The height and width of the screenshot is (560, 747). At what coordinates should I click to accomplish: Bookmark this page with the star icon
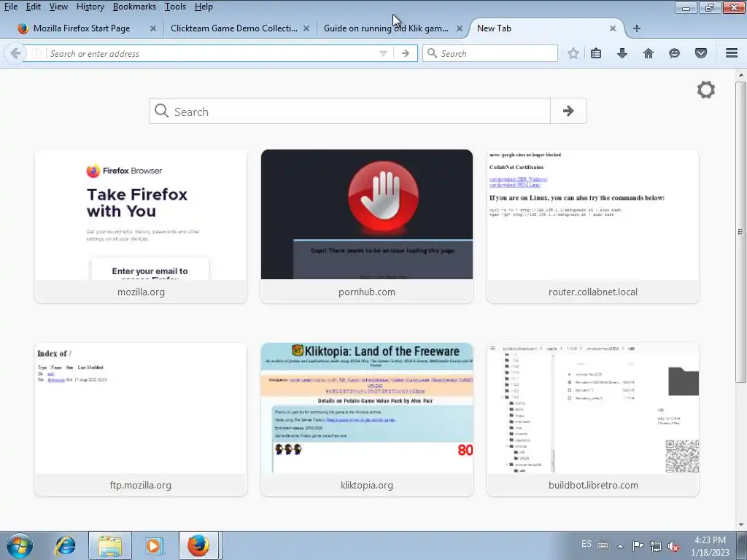(x=573, y=53)
